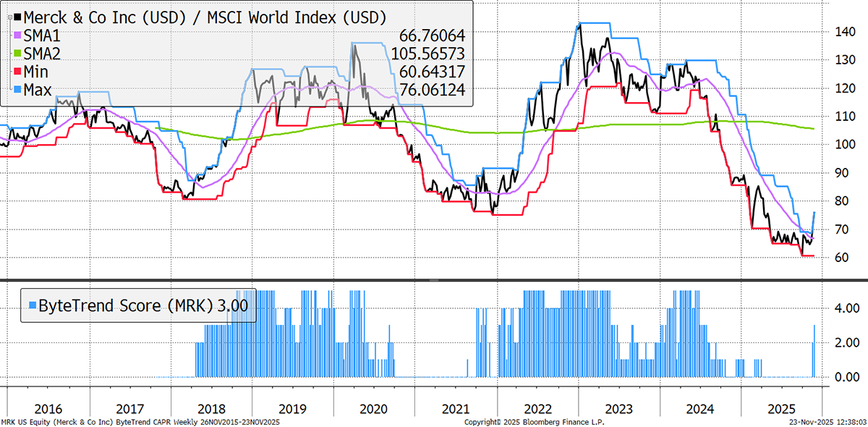The width and height of the screenshot is (868, 427).
Task: Click the purple SMA1 color swatch
Action: coord(17,35)
